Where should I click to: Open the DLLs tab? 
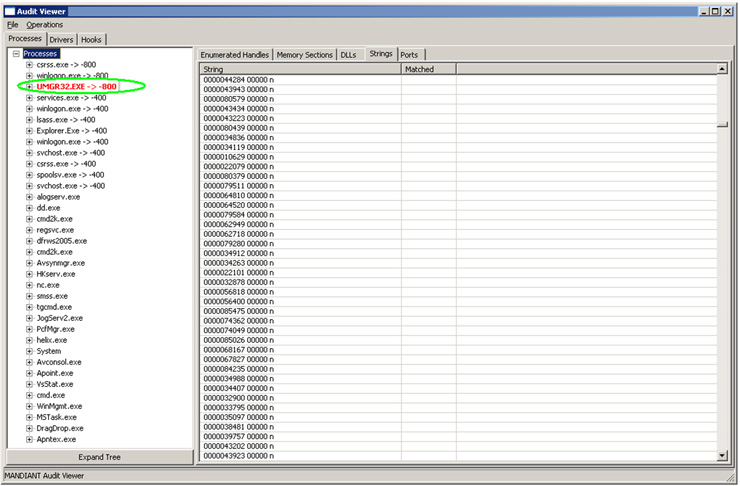pos(348,55)
